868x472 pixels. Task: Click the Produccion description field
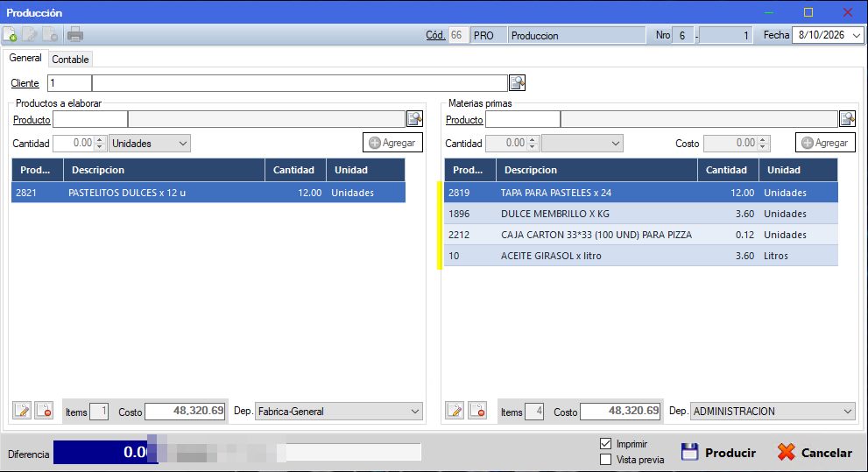577,35
